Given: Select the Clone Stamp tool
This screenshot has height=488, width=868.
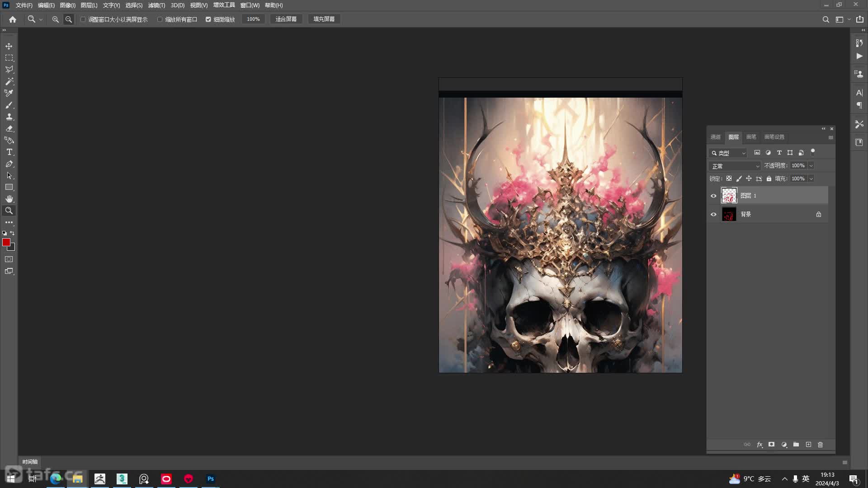Looking at the screenshot, I should click(x=9, y=117).
